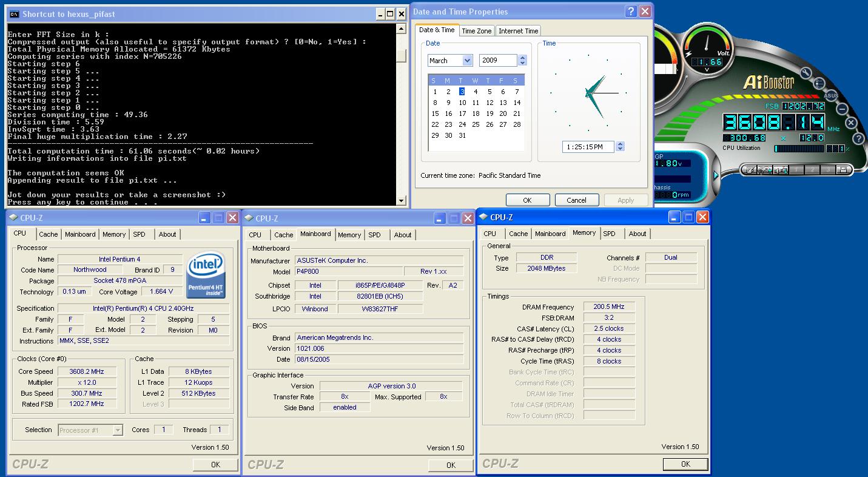The height and width of the screenshot is (477, 868).
Task: Select calendar date 15
Action: 435,113
